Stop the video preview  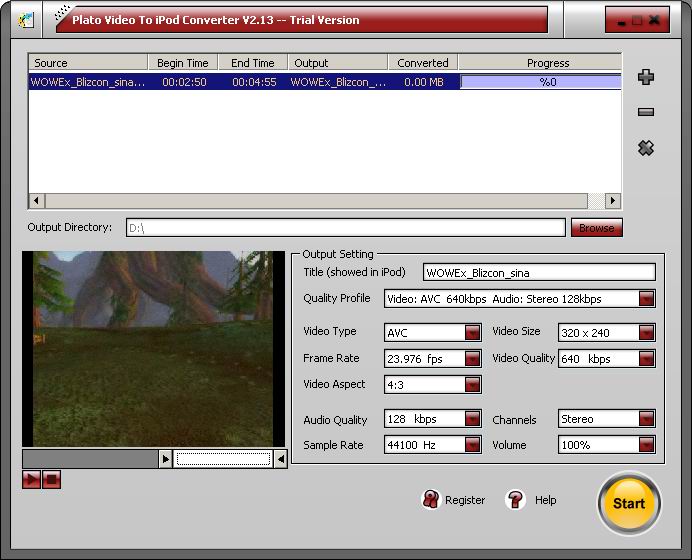(52, 480)
